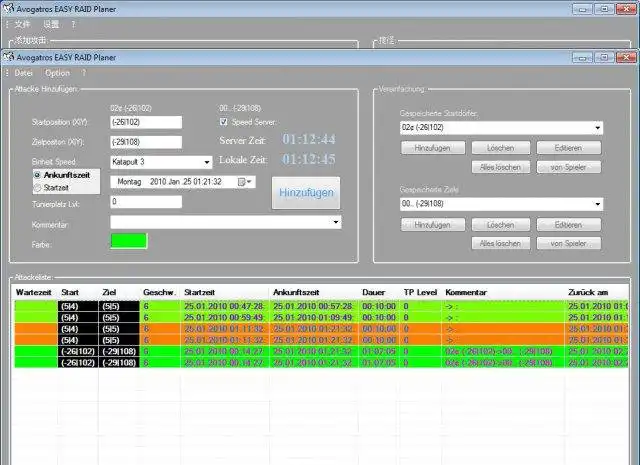Select the Startzeit radio button
This screenshot has height=465, width=640.
coord(38,188)
